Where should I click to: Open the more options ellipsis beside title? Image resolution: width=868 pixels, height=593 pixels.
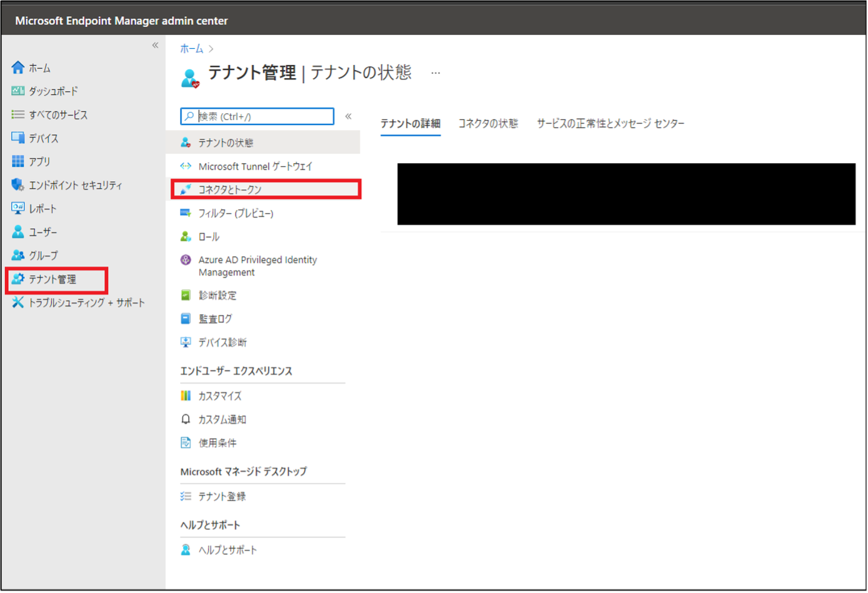[x=436, y=73]
